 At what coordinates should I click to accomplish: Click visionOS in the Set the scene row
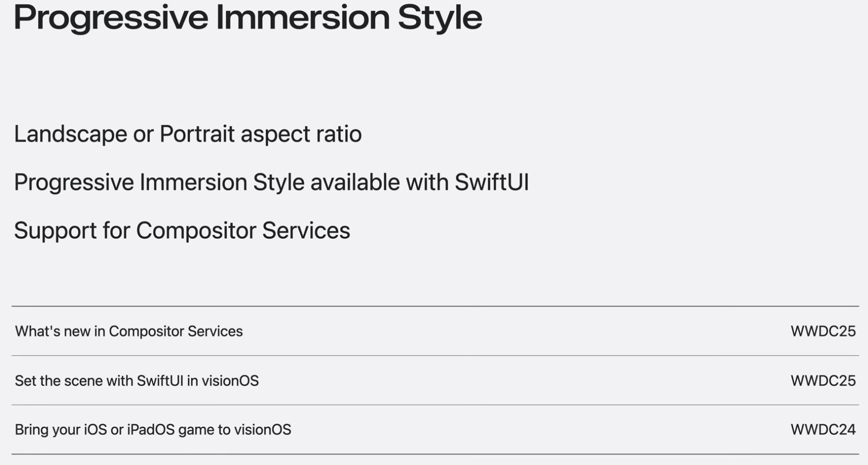(230, 381)
